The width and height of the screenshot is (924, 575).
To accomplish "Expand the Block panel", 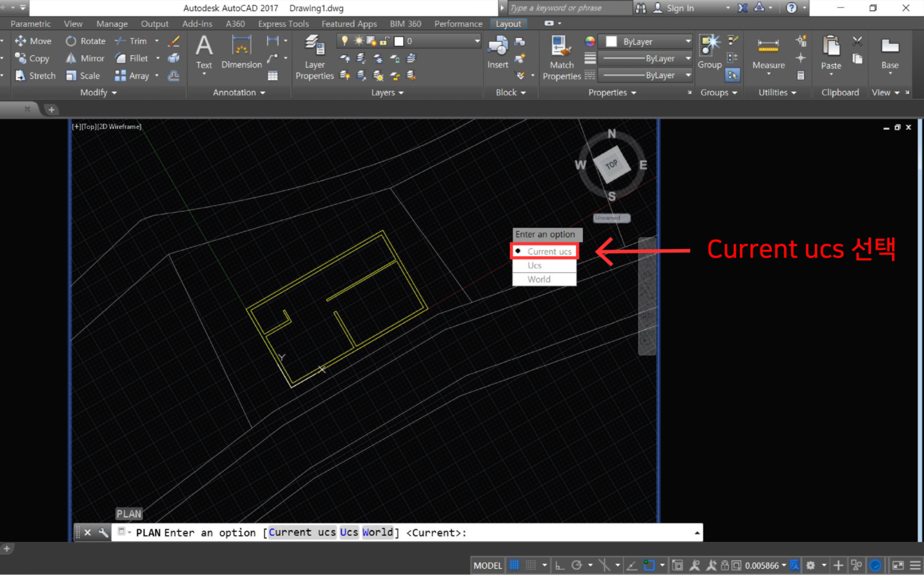I will pyautogui.click(x=510, y=92).
